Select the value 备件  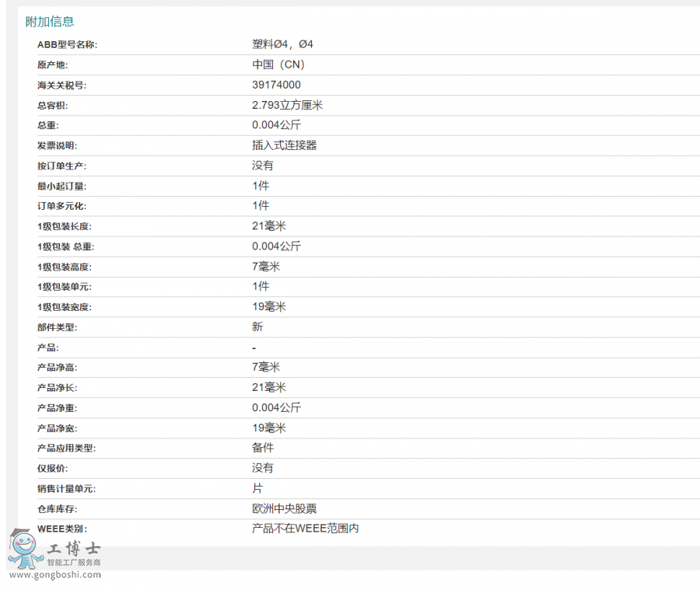tap(263, 448)
